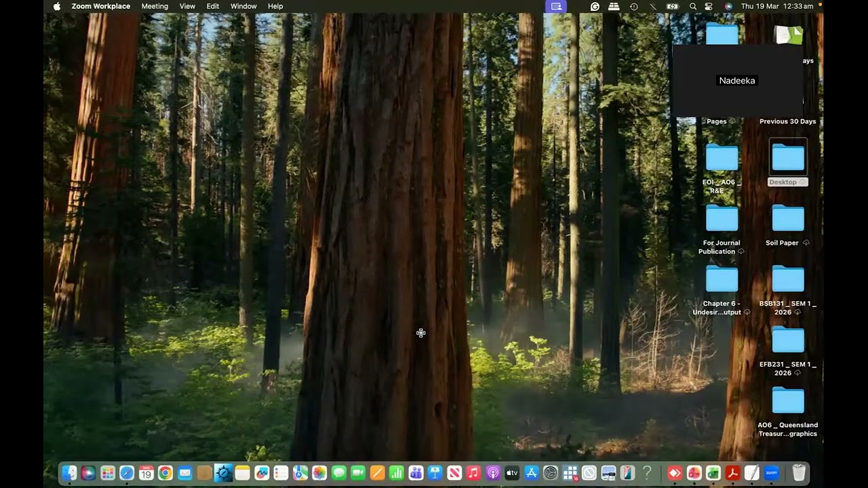Open the Edit menu
Viewport: 868px width, 488px height.
coord(213,6)
